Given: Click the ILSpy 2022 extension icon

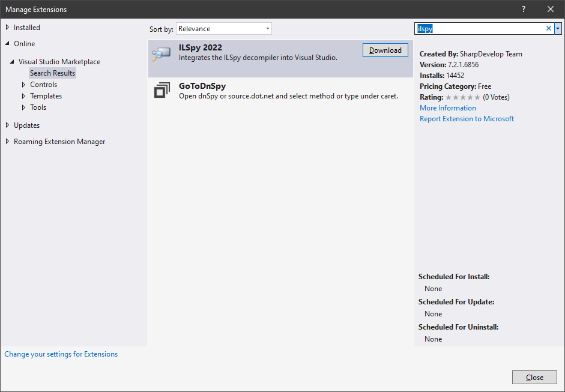Looking at the screenshot, I should 161,53.
